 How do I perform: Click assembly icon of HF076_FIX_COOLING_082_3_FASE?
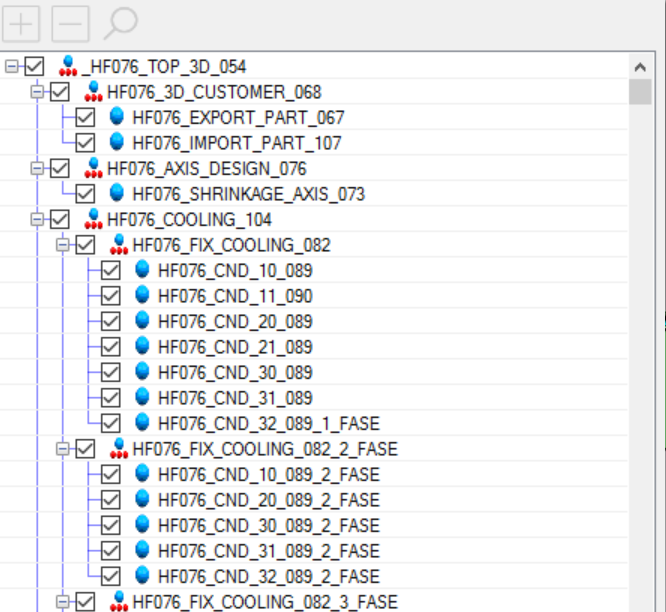coord(119,601)
